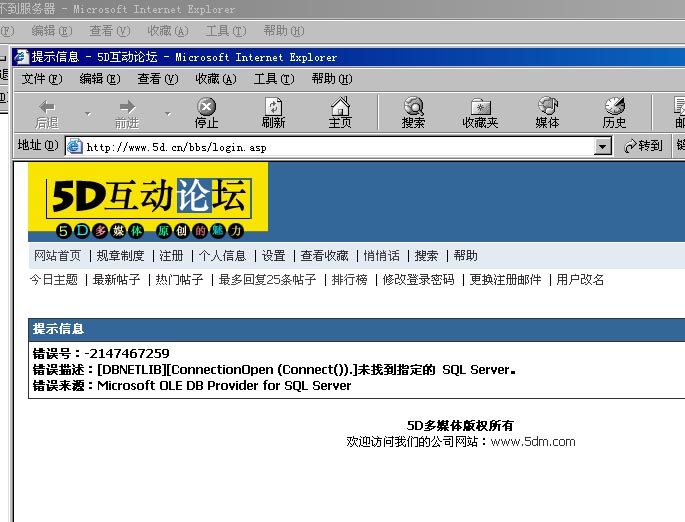Stop page loading with 停止 icon
This screenshot has width=685, height=522.
(207, 113)
